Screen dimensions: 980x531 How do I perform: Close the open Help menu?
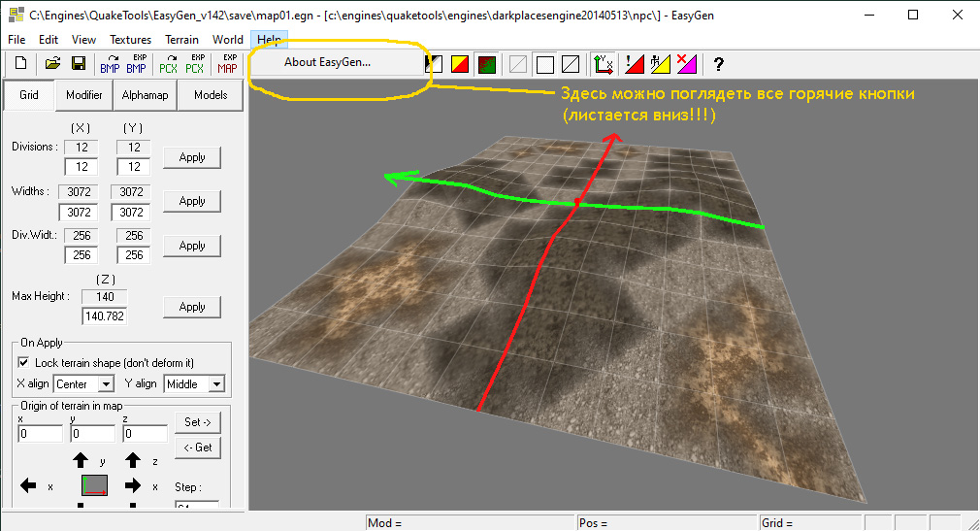(270, 40)
